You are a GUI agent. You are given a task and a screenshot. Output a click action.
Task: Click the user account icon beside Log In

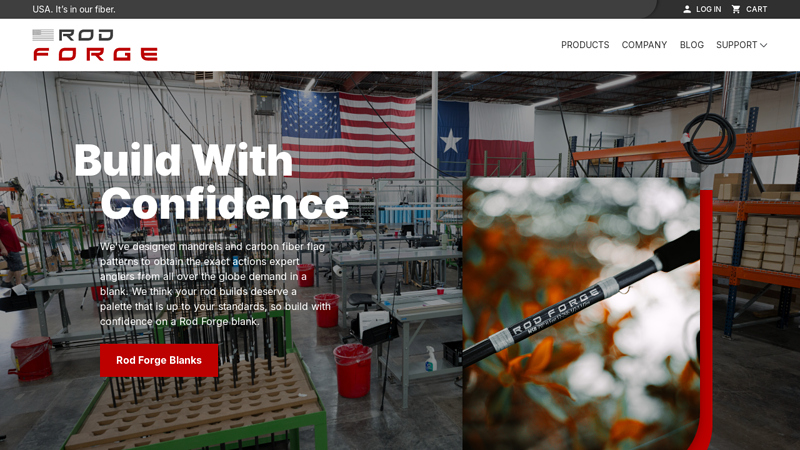click(x=687, y=9)
